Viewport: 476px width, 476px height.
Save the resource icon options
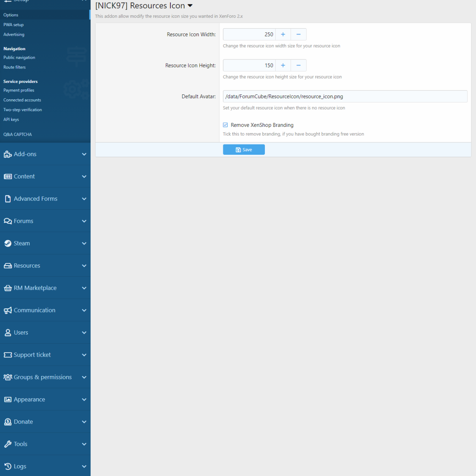pyautogui.click(x=244, y=149)
